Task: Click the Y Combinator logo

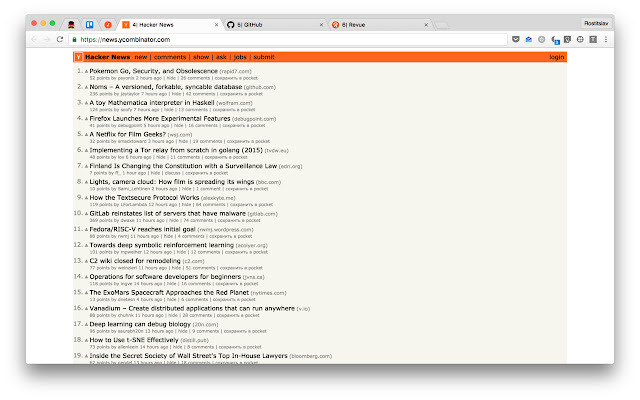Action: 78,57
